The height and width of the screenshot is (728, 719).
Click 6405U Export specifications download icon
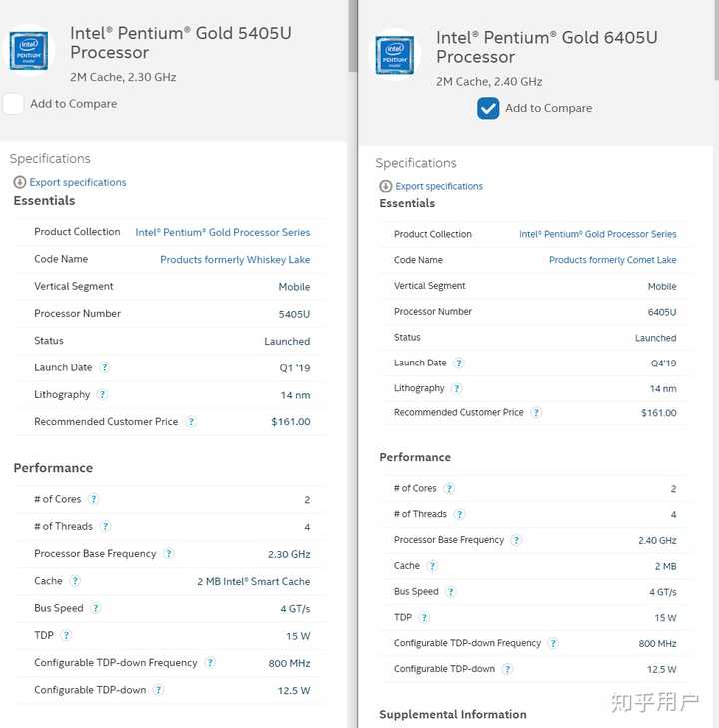[x=386, y=186]
